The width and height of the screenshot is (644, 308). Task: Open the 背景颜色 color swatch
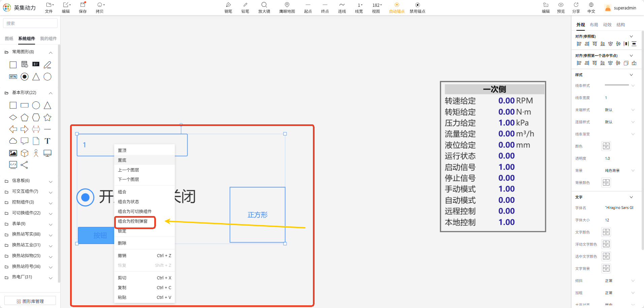point(606,182)
